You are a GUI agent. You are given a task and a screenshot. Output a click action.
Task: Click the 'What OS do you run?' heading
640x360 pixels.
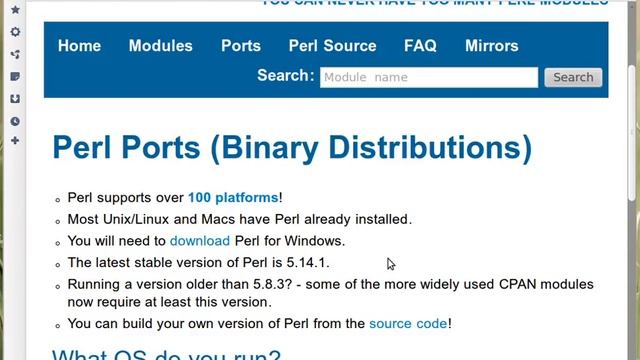[x=167, y=354]
